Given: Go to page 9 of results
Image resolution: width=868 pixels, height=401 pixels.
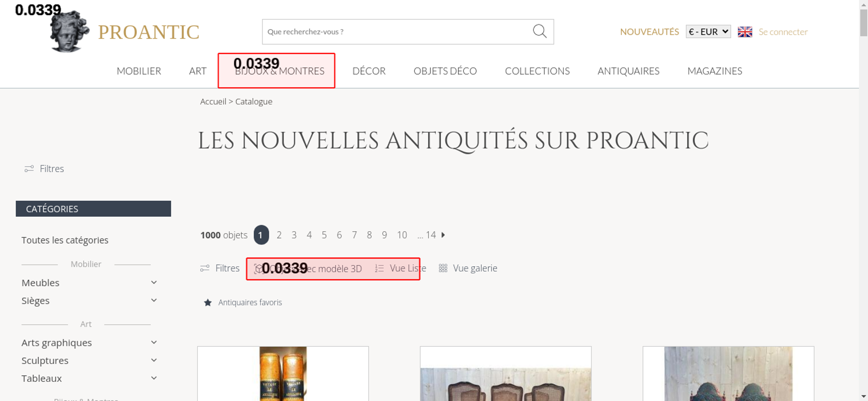Looking at the screenshot, I should tap(385, 235).
